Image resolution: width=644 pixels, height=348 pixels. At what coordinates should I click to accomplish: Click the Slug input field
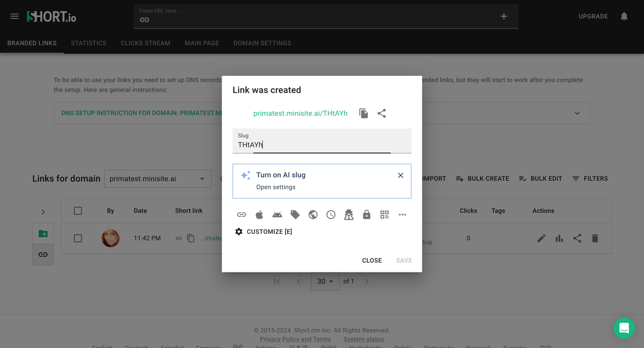[x=321, y=145]
